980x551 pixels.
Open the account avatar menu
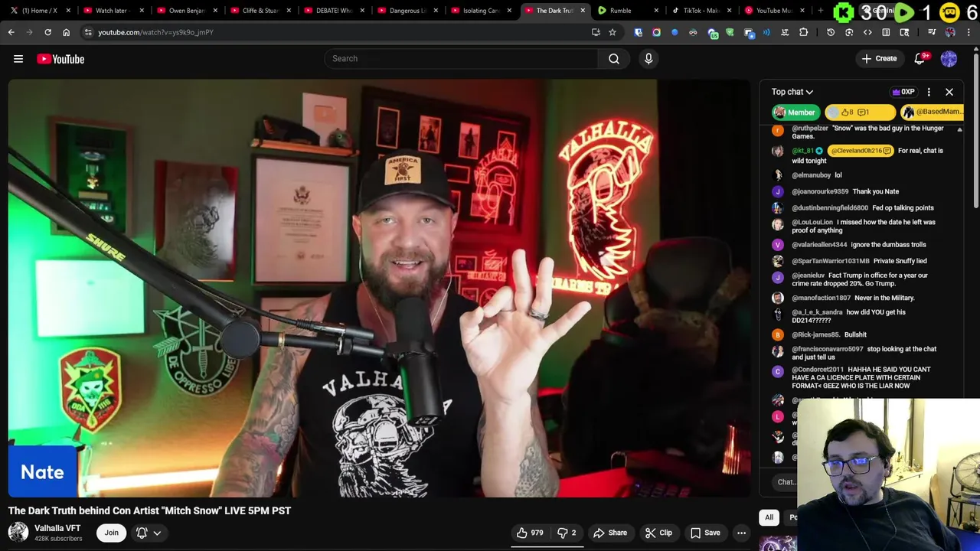tap(949, 59)
